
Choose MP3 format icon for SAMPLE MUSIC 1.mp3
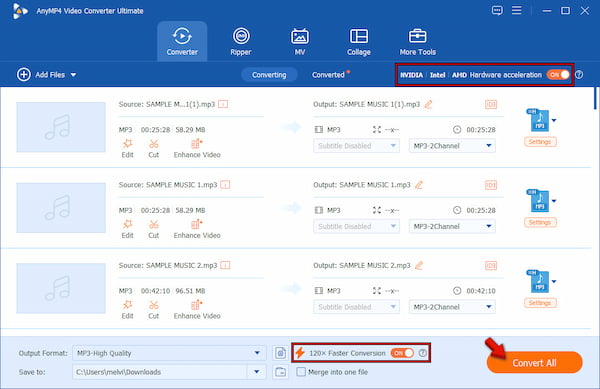pyautogui.click(x=539, y=201)
